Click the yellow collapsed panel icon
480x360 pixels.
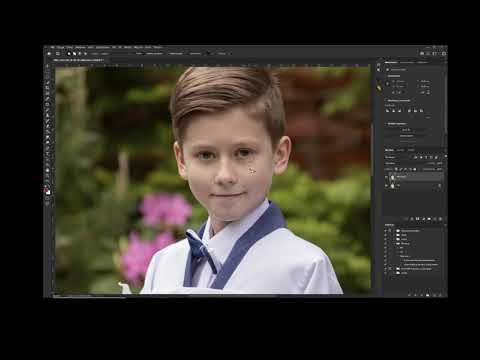pyautogui.click(x=379, y=87)
